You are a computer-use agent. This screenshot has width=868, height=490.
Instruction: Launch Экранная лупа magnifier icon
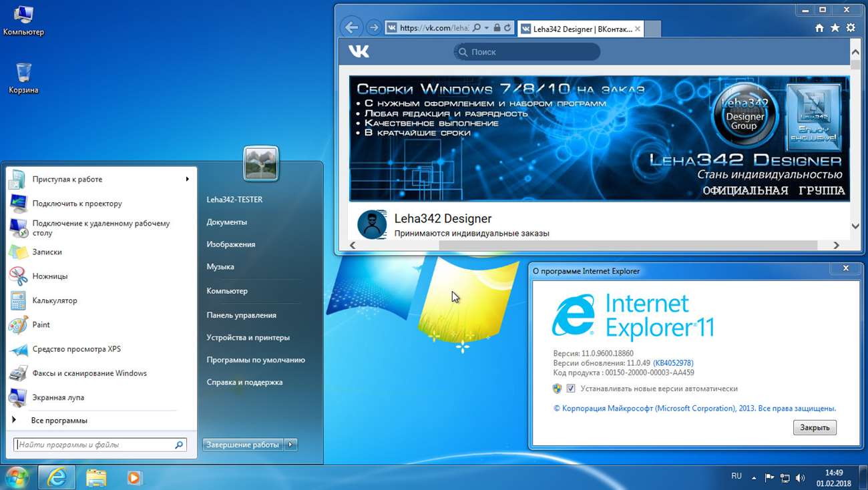(x=18, y=397)
